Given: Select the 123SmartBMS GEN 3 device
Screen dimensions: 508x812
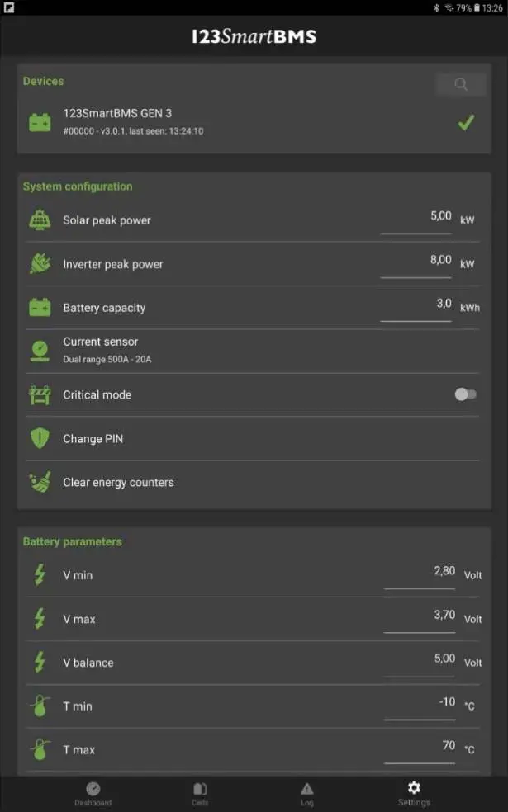Looking at the screenshot, I should (132, 121).
